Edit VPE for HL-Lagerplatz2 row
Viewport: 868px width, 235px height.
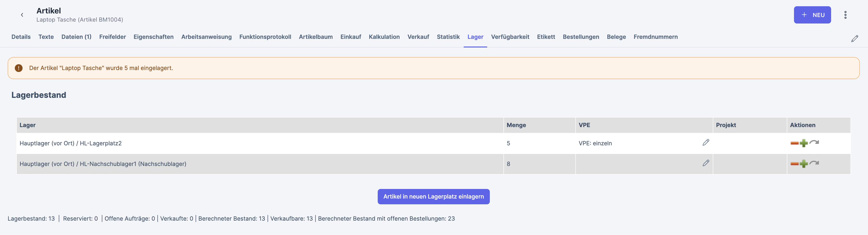[706, 143]
